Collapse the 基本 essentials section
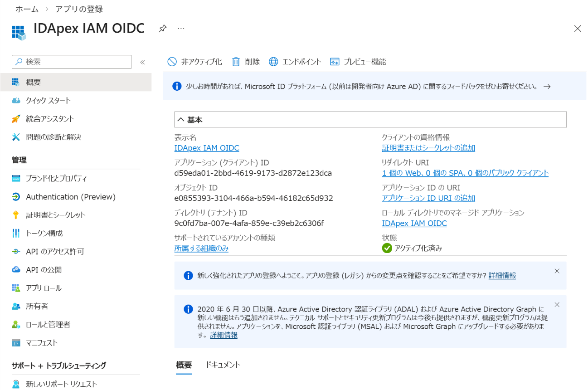 (x=370, y=120)
